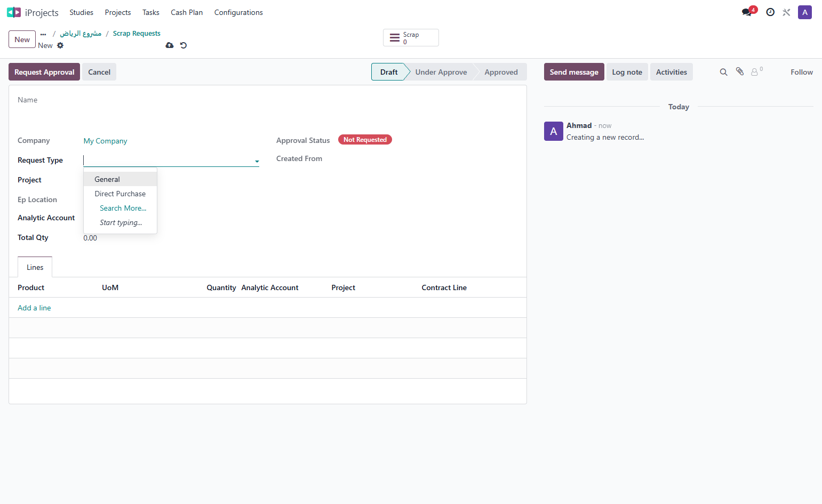
Task: Open the user avatar menu in the top bar
Action: 805,12
